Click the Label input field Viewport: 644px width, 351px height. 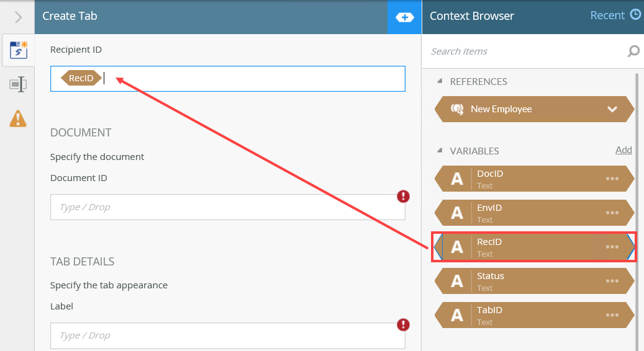[227, 335]
